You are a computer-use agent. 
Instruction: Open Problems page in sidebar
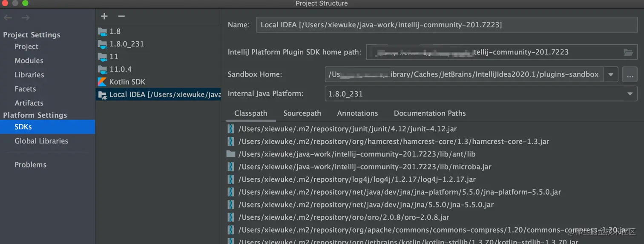point(31,165)
